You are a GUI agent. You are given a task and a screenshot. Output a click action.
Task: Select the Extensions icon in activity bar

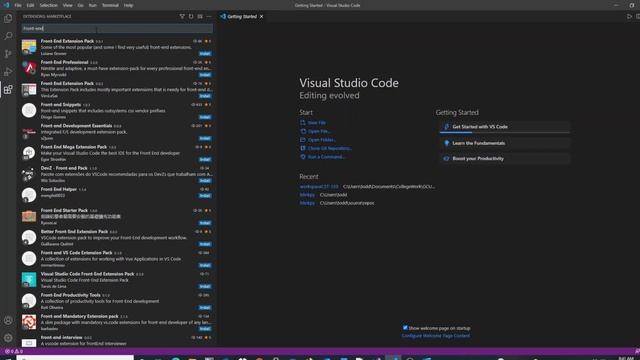pyautogui.click(x=8, y=89)
